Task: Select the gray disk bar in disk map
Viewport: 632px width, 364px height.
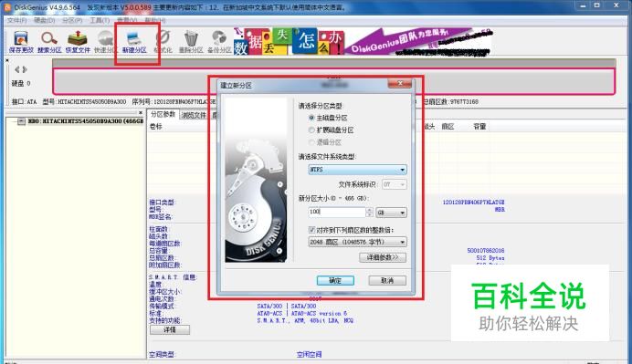Action: 333,81
